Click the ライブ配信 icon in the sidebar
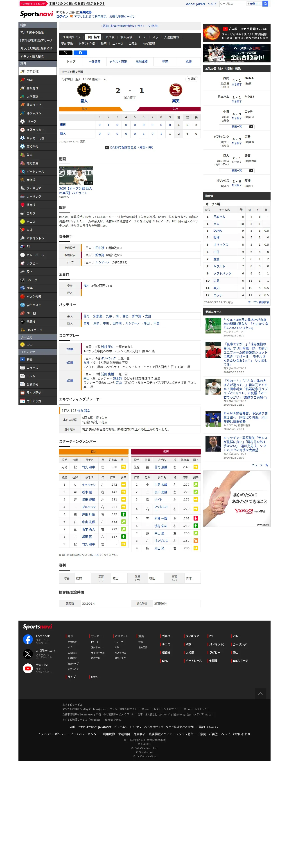The image size is (289, 868). [x=23, y=393]
